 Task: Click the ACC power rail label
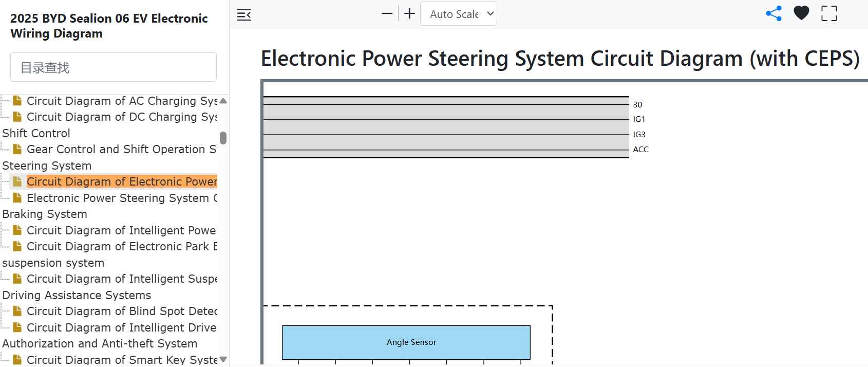coord(640,150)
